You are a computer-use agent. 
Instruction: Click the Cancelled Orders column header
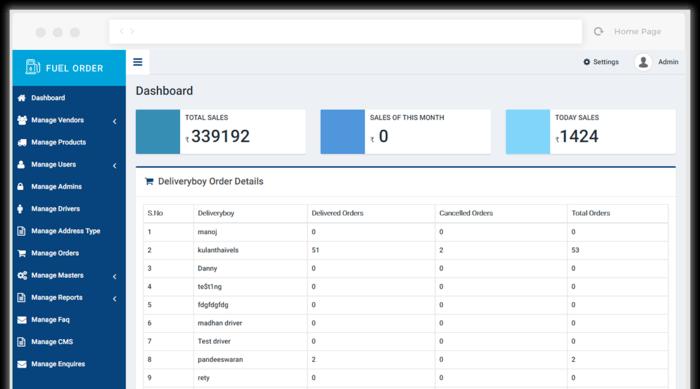(466, 213)
